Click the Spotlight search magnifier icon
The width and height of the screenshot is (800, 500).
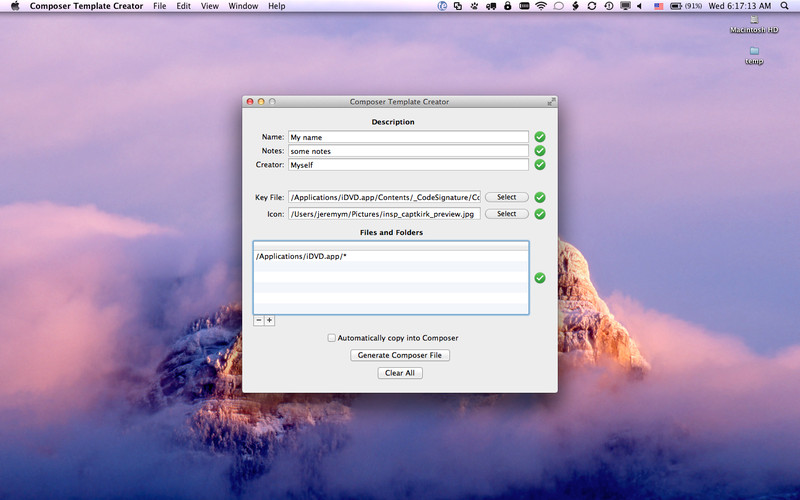(785, 6)
